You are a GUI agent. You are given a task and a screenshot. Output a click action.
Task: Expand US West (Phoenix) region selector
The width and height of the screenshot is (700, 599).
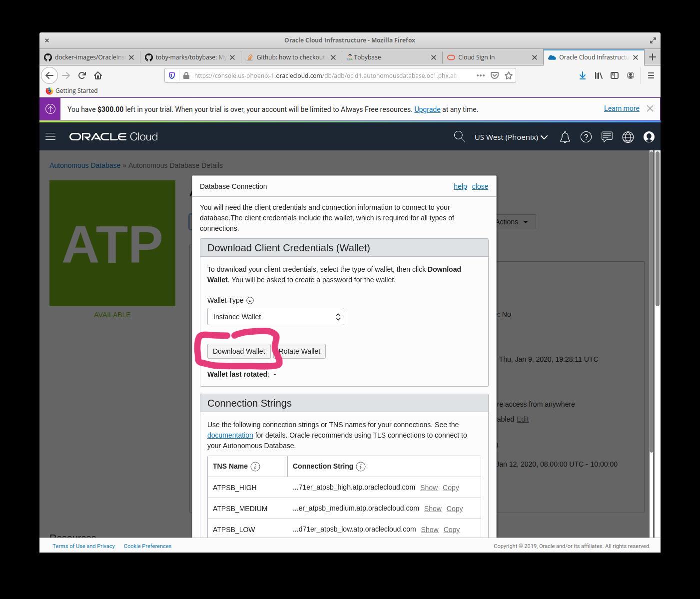coord(511,137)
